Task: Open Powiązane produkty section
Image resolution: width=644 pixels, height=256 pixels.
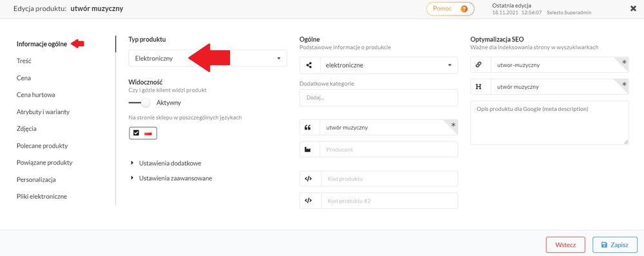Action: (x=44, y=162)
